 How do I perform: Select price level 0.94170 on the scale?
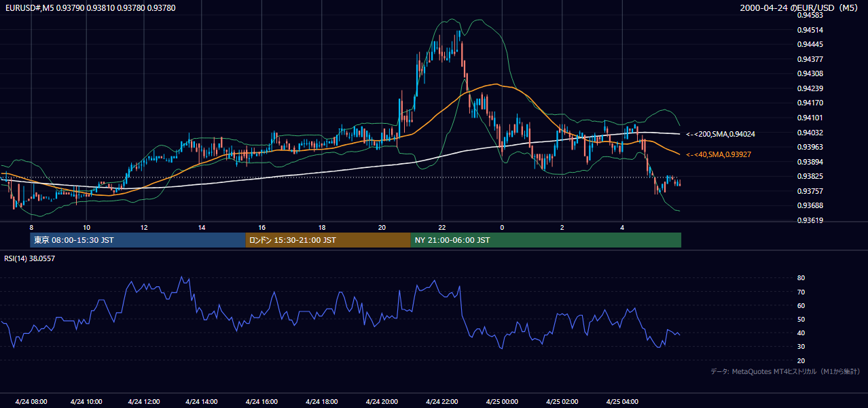pyautogui.click(x=810, y=103)
